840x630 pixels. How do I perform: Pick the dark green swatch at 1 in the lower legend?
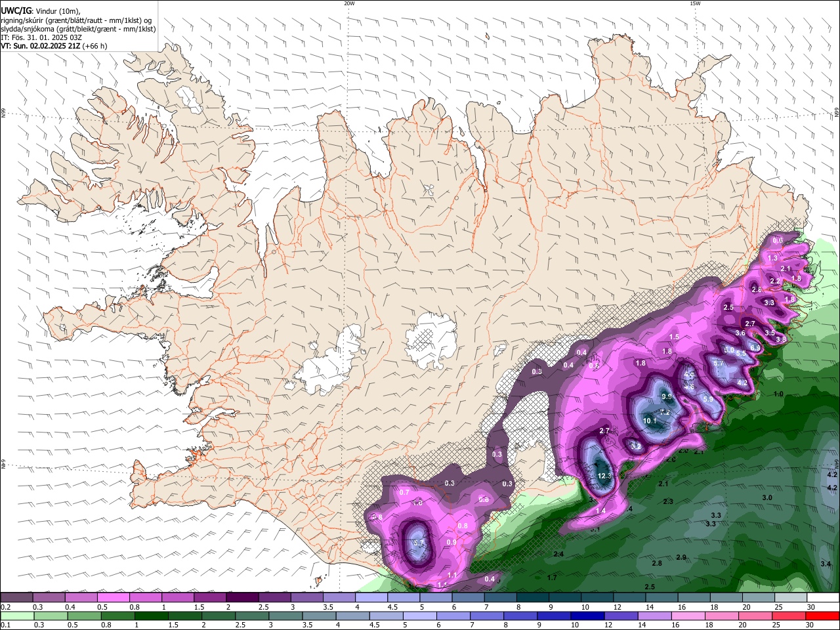pos(152,616)
